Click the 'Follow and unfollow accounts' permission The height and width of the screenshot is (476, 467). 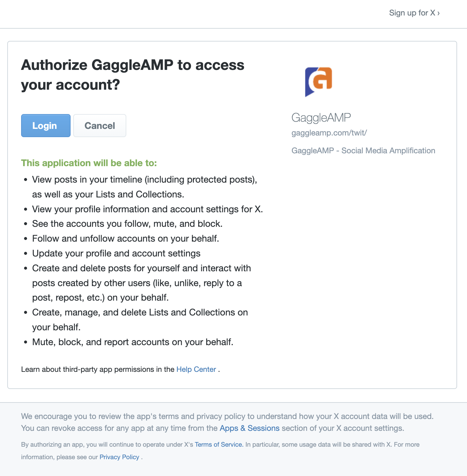[x=126, y=239]
